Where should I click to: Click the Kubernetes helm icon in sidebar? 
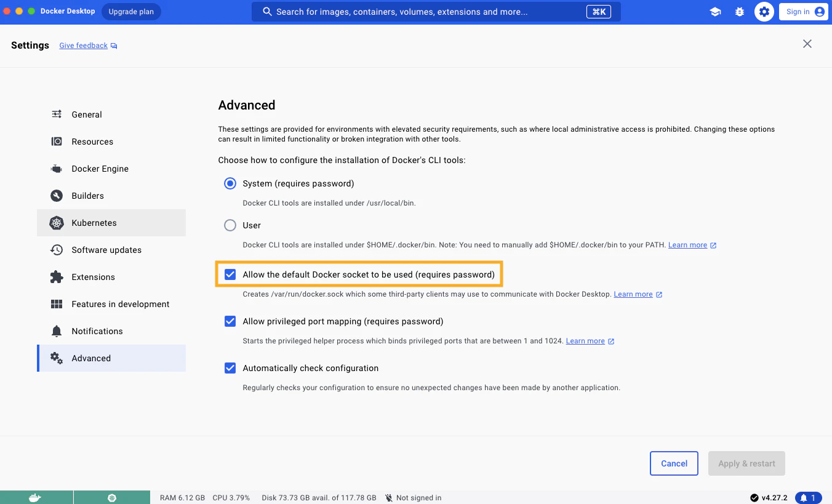[57, 223]
